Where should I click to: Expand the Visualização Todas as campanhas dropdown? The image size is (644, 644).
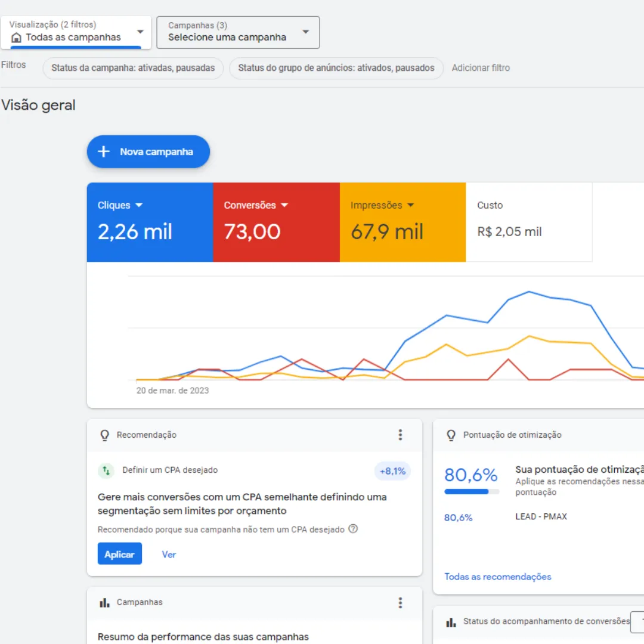(140, 32)
